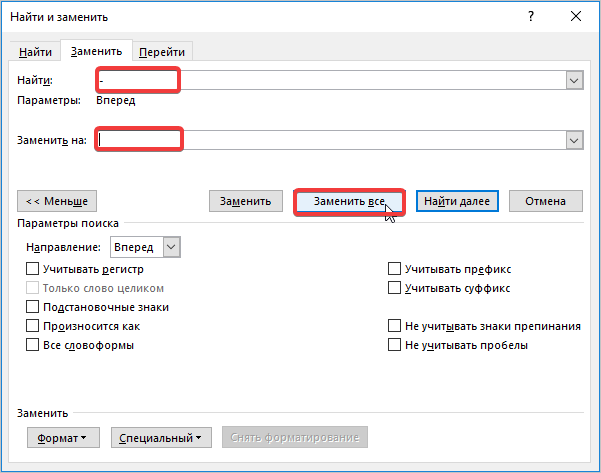Enable Не учитывать пробелы checkbox
Viewport: 601px width, 473px height.
point(394,345)
